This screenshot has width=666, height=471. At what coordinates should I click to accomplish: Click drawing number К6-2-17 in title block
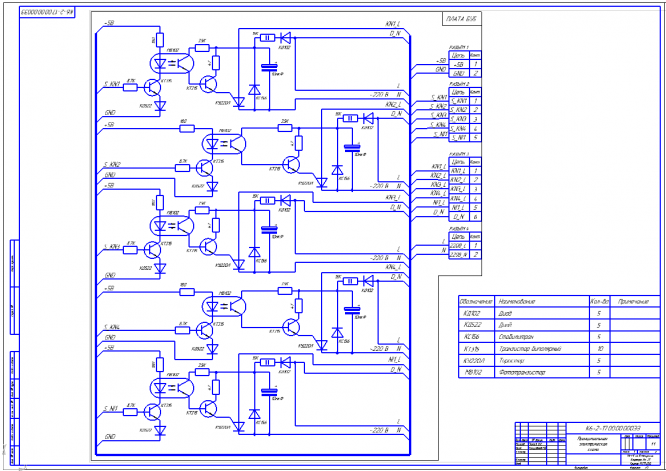click(x=613, y=428)
